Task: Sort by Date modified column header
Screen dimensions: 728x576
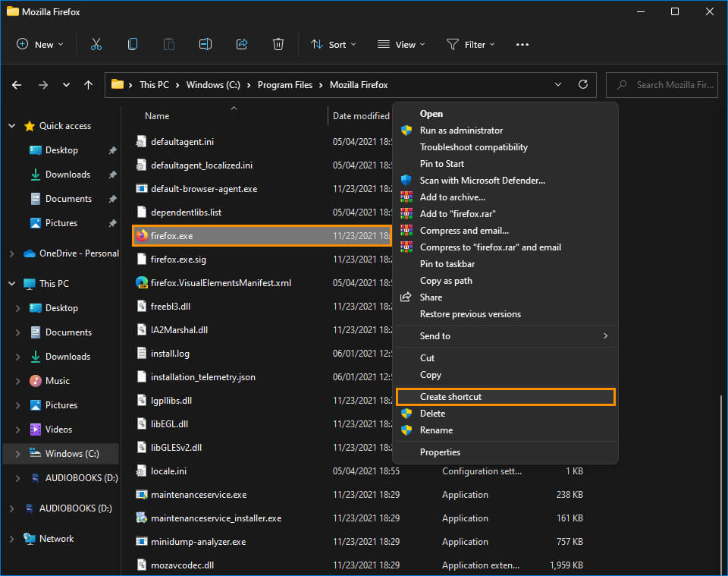Action: pyautogui.click(x=361, y=116)
